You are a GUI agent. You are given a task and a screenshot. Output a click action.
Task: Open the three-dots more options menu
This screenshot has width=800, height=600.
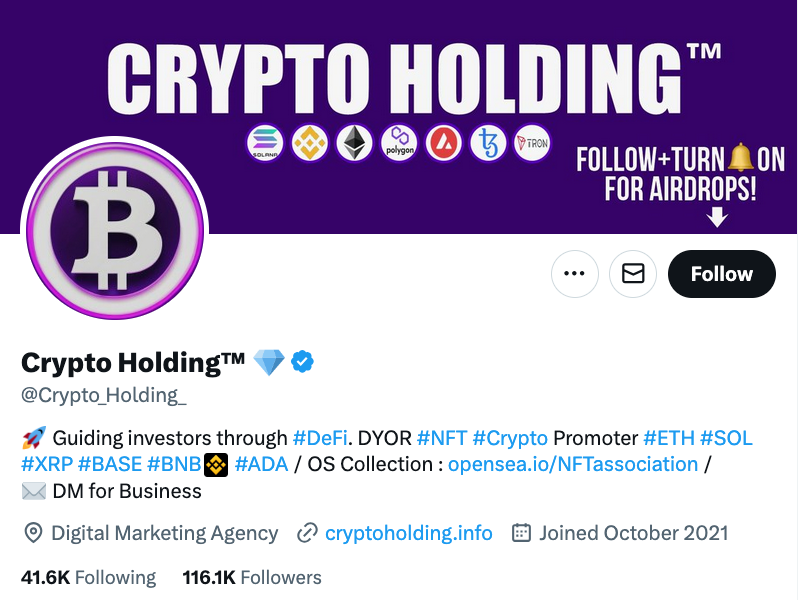575,274
